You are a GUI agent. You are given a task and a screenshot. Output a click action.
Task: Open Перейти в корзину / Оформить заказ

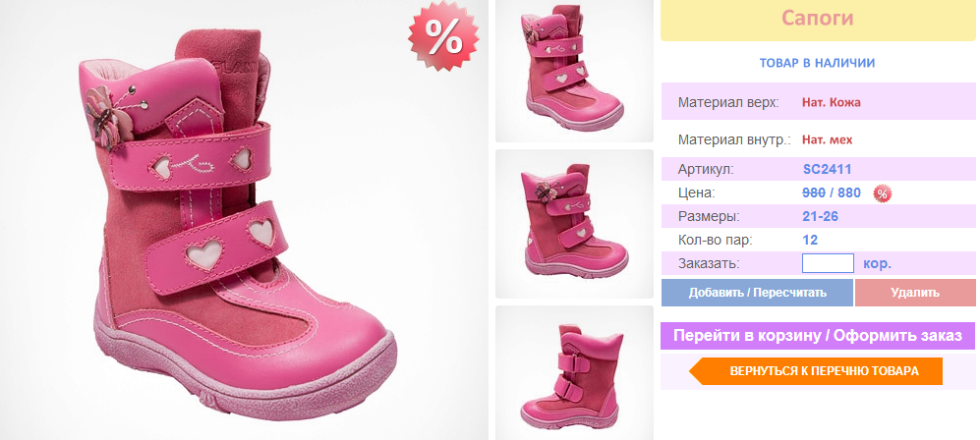point(818,336)
